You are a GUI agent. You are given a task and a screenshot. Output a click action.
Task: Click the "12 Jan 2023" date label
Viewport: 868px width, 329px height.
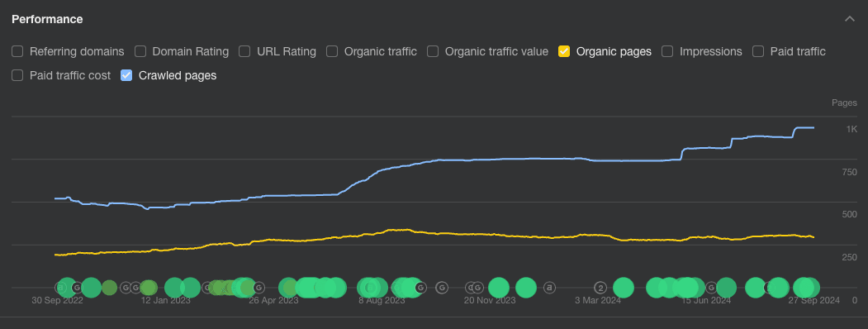[x=165, y=301]
